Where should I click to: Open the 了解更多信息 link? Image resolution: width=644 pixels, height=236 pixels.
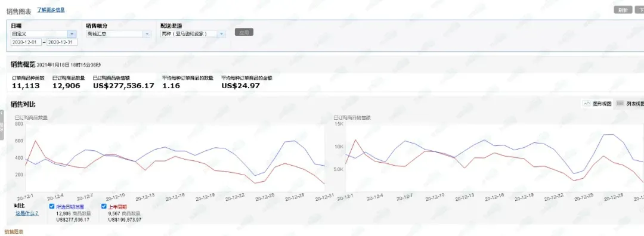point(51,10)
